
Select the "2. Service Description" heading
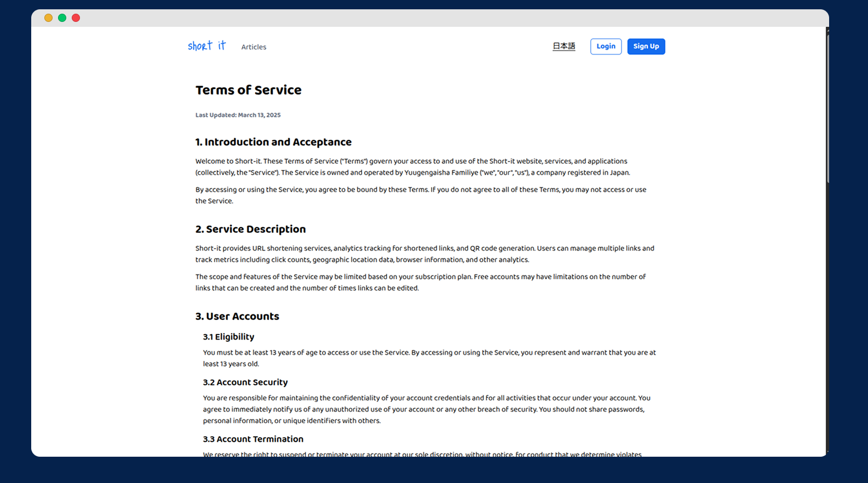pos(250,229)
